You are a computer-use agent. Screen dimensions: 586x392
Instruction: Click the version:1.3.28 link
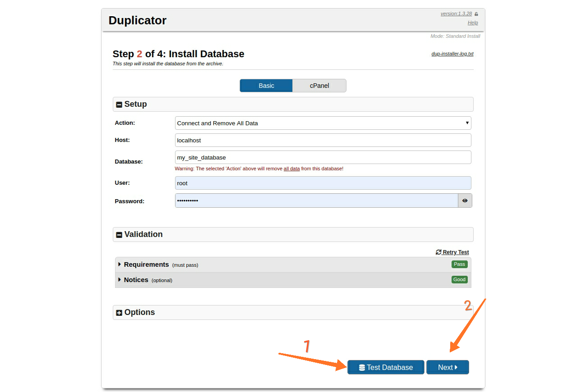[x=456, y=14]
